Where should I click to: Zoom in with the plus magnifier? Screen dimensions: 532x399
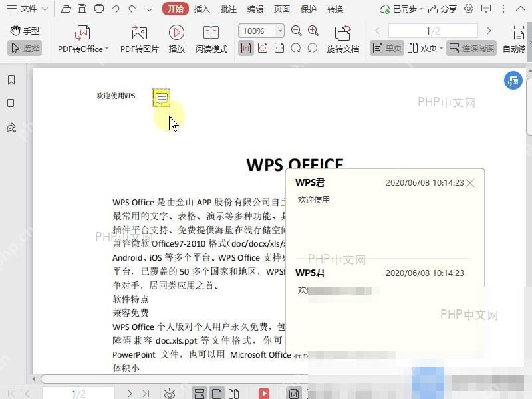(x=313, y=31)
